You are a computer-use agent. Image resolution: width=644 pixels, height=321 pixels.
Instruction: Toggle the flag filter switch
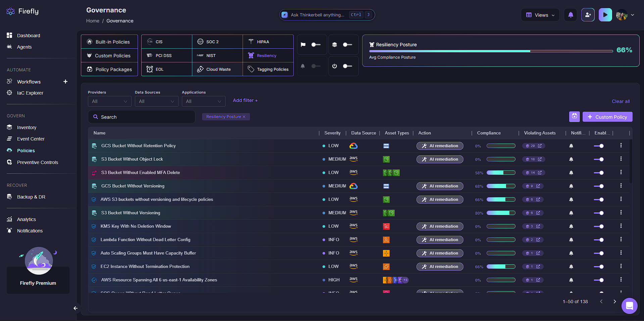click(316, 45)
